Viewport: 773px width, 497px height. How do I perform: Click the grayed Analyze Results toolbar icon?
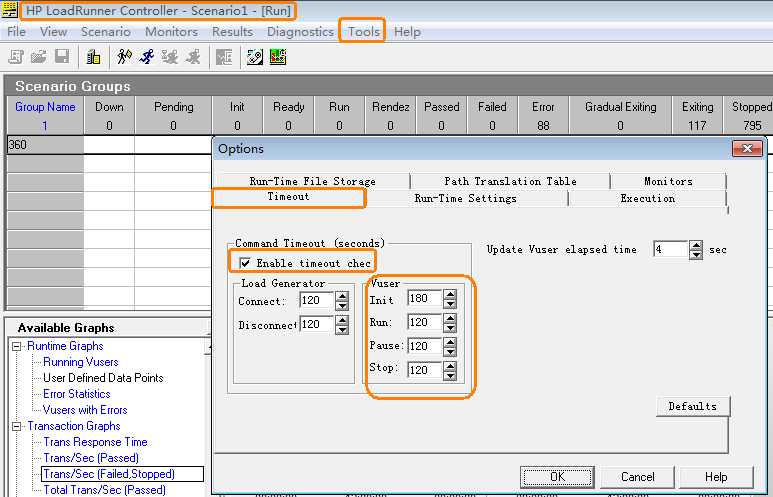224,57
